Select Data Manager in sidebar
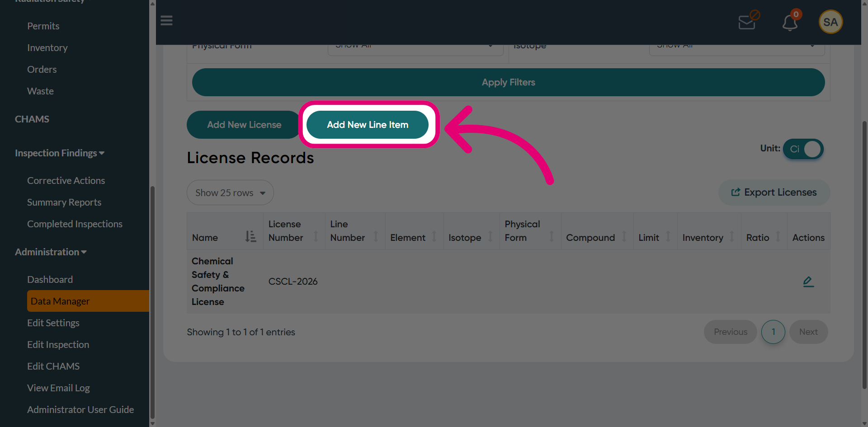The height and width of the screenshot is (427, 868). coord(88,301)
